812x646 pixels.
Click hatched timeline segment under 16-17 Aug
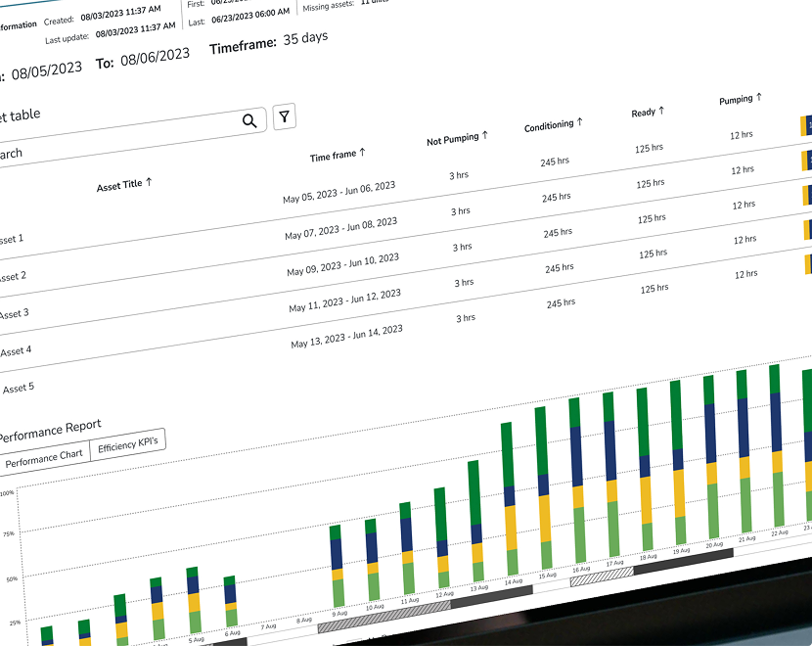pyautogui.click(x=602, y=577)
